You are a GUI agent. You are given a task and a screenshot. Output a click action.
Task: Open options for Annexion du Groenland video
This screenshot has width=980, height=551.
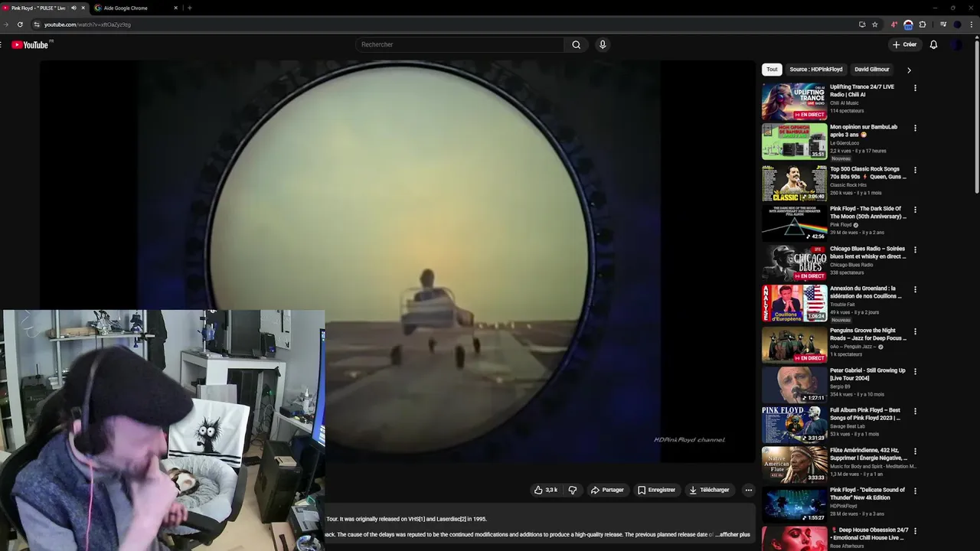915,289
